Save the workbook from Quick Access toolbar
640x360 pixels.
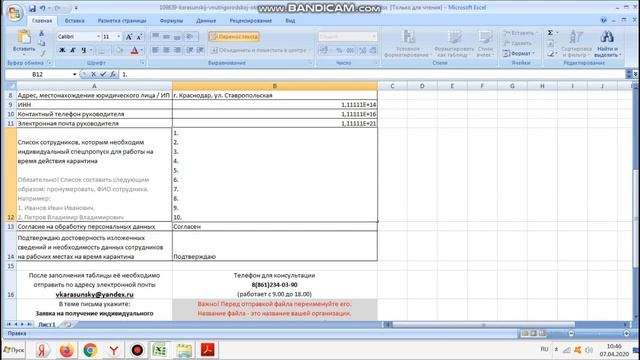pos(32,8)
